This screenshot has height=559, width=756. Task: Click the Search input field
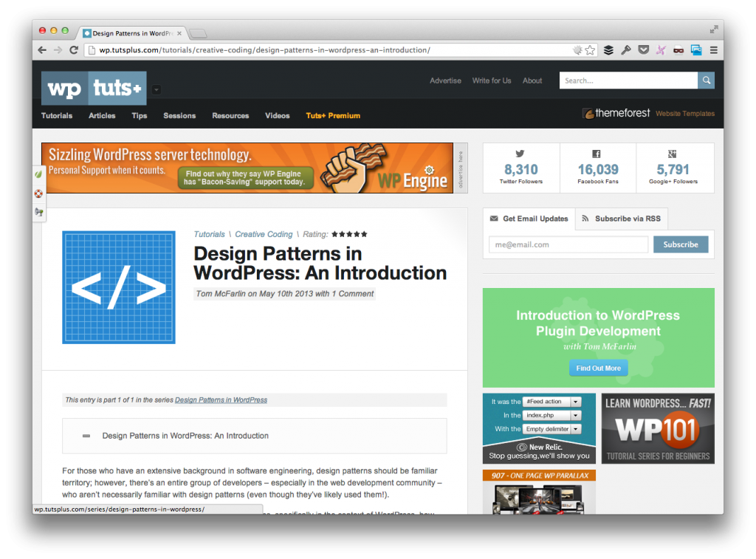click(x=628, y=80)
